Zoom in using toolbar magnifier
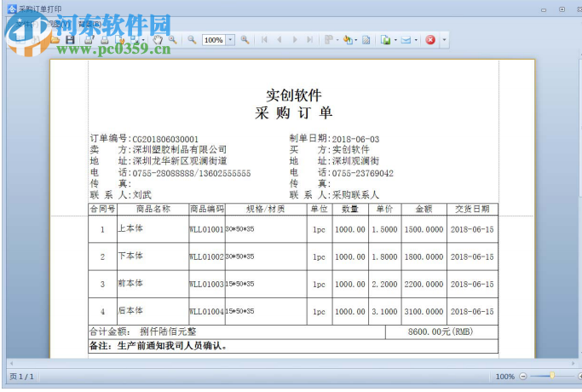Screen dimensions: 582x392 (245, 40)
